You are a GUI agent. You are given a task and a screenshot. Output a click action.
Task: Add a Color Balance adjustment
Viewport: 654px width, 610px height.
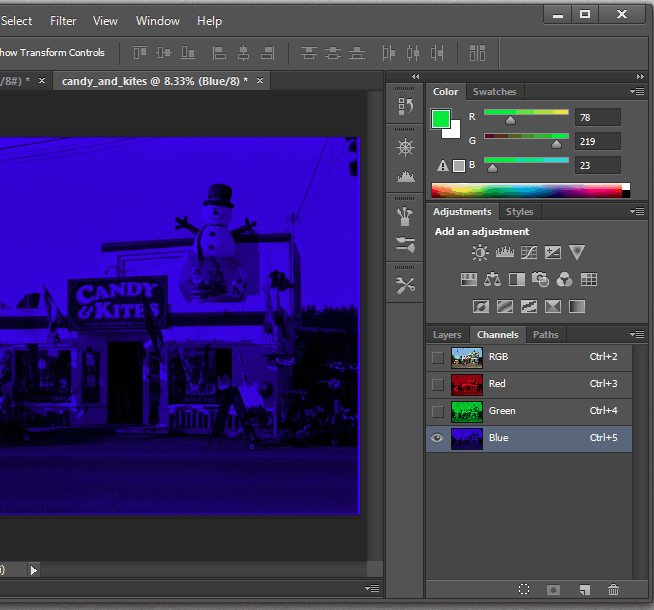[493, 279]
